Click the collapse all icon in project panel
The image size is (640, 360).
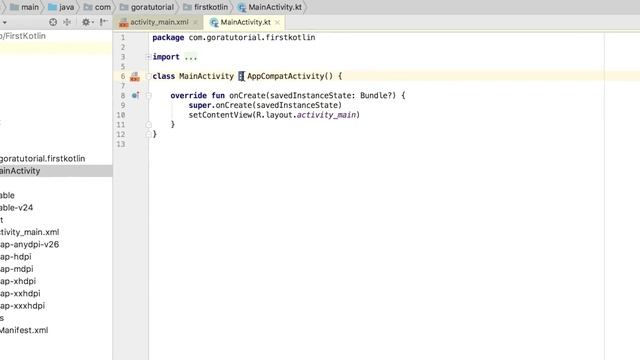[67, 22]
